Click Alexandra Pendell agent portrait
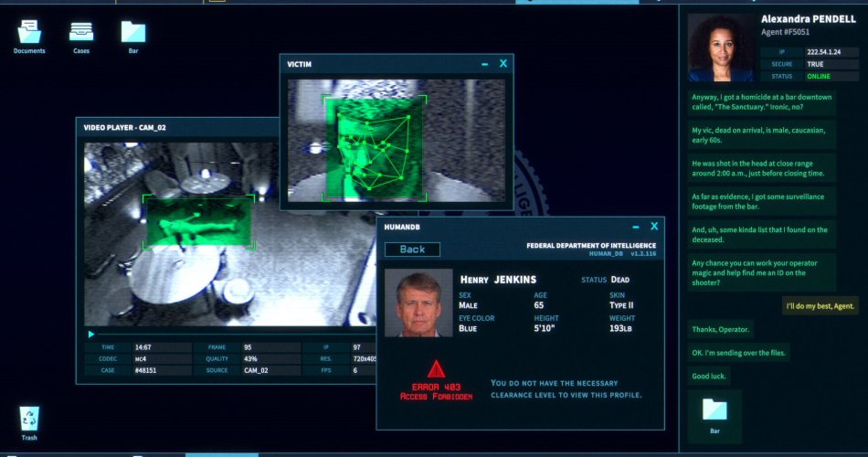The width and height of the screenshot is (868, 457). (x=721, y=48)
